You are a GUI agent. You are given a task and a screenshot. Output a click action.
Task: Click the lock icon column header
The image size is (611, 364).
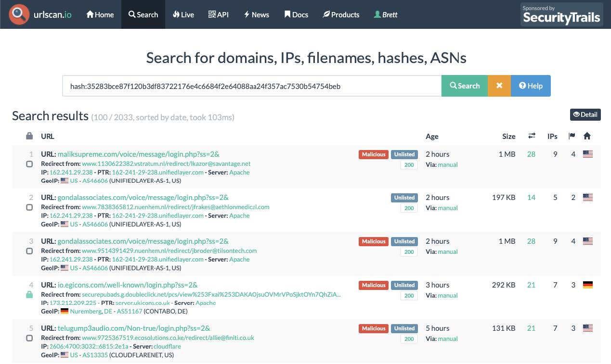(x=29, y=136)
